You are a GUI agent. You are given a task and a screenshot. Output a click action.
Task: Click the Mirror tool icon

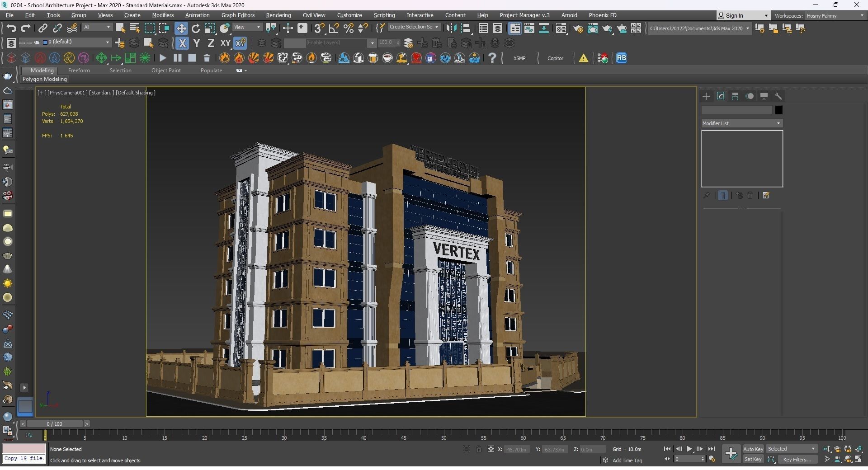(x=451, y=28)
